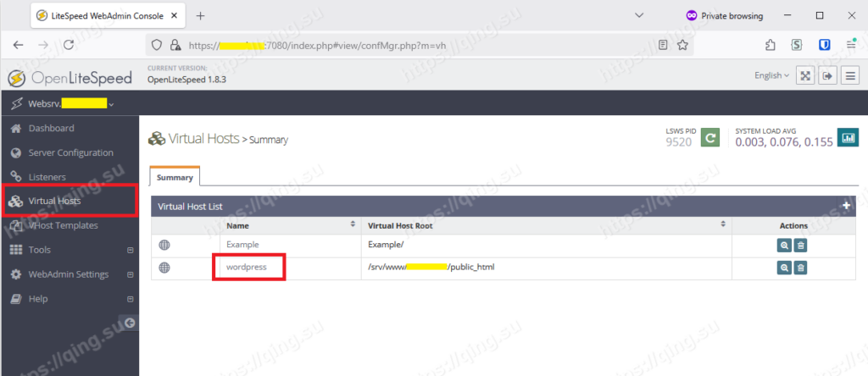Viewport: 868px width, 376px height.
Task: Click the OpenLiteSpeed logo
Action: (70, 78)
